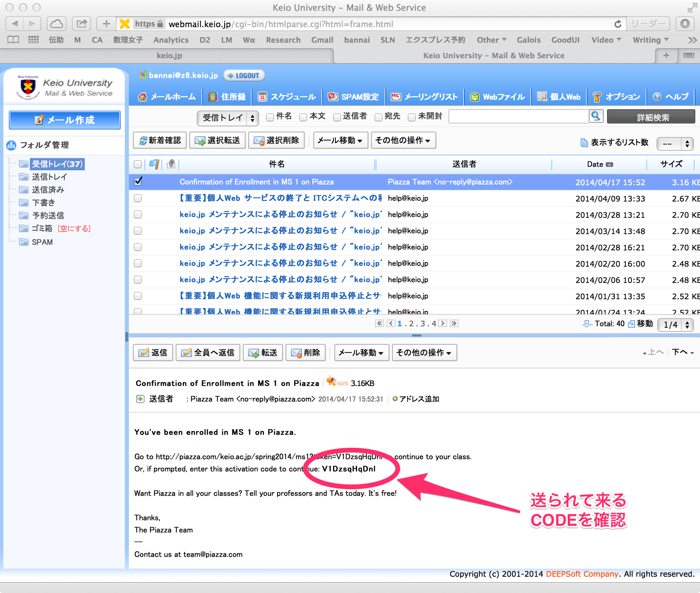Enable the 未開封 search filter
Viewport: 700px width, 593px height.
click(412, 117)
